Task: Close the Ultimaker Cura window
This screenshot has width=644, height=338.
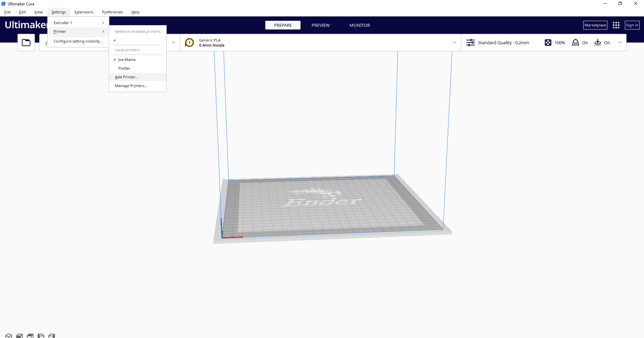Action: pyautogui.click(x=636, y=4)
